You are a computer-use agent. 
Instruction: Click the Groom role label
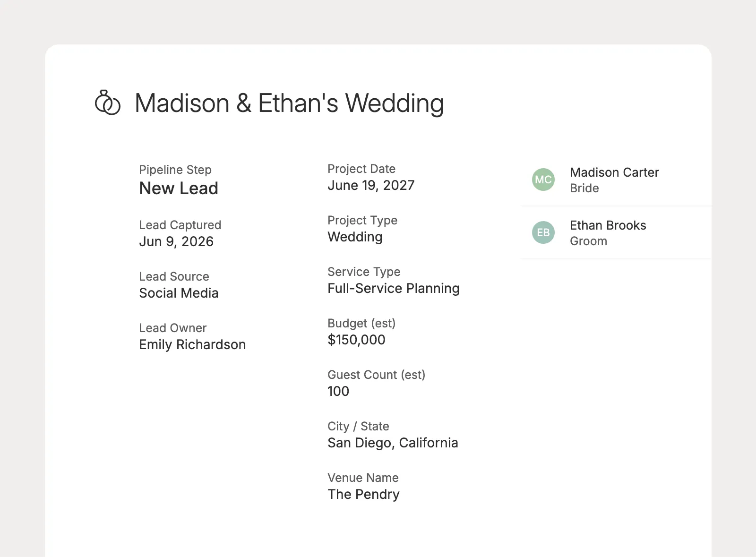(x=588, y=241)
